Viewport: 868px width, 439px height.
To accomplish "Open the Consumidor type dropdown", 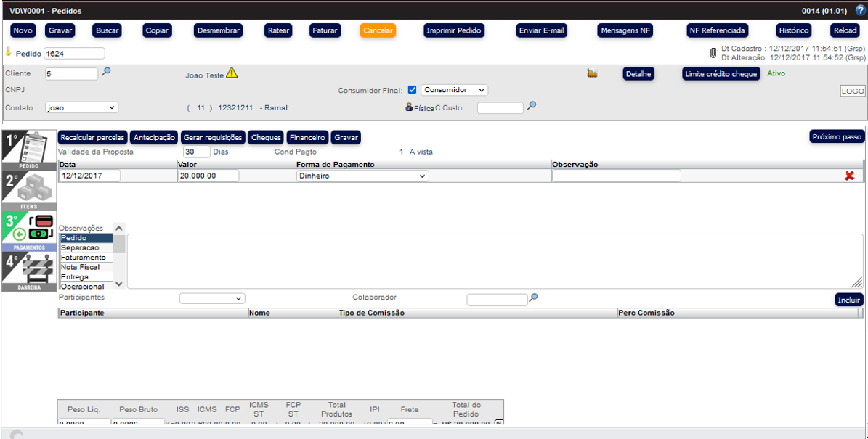I will click(455, 90).
